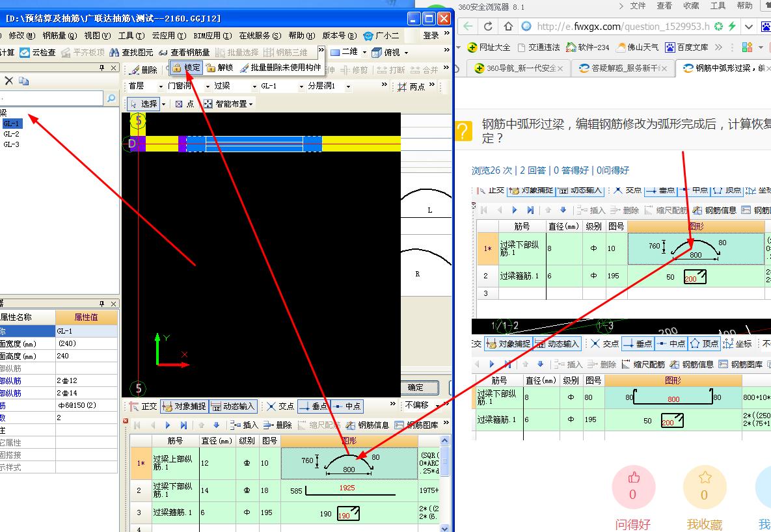Click browser address bar URL
Screen dimensions: 771x532
623,27
